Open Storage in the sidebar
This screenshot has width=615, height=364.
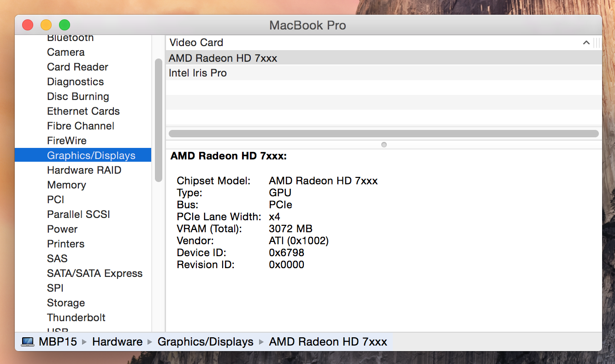coord(66,303)
